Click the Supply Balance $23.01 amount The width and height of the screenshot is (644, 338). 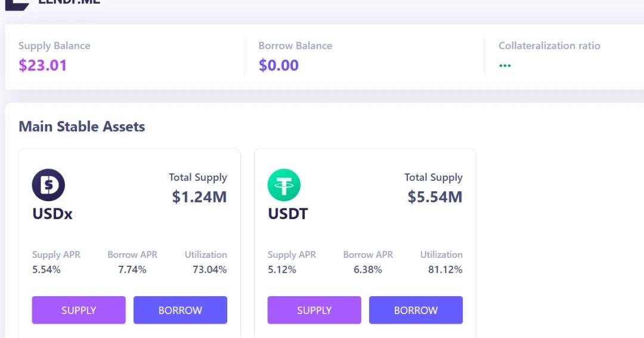42,65
